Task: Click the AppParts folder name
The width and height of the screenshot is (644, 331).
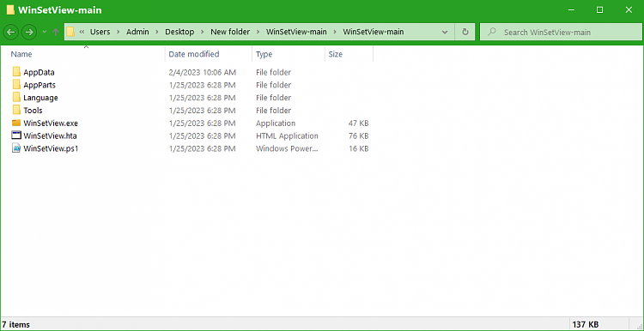Action: click(39, 85)
